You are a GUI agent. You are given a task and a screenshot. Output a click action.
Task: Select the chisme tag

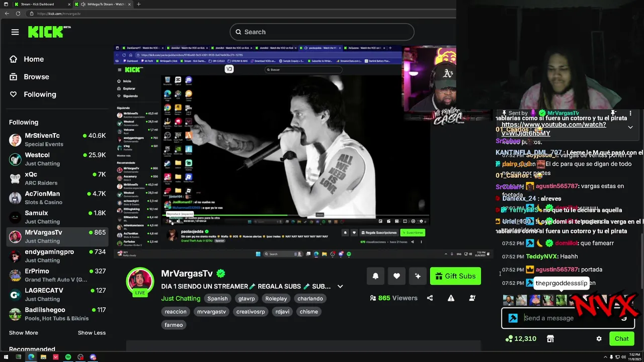coord(309,312)
